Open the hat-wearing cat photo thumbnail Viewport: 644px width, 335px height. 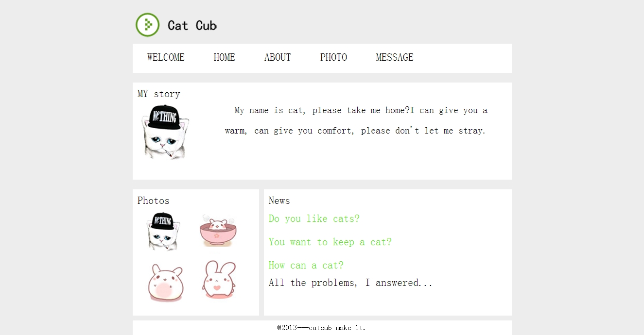(x=164, y=231)
